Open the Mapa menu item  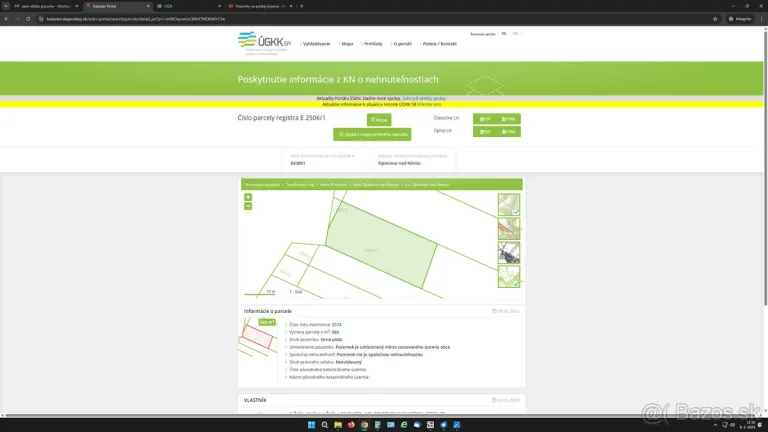(347, 44)
